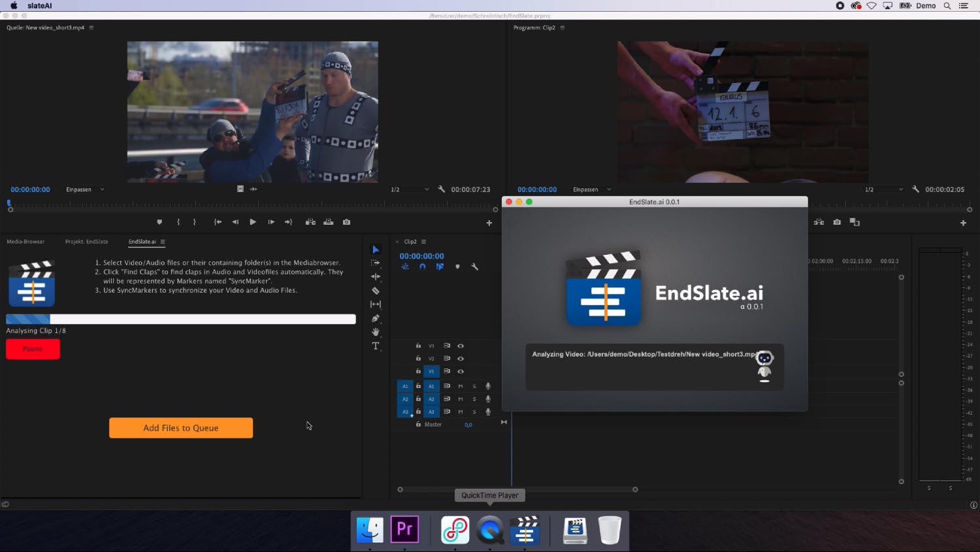980x552 pixels.
Task: Select the Pen tool
Action: [x=376, y=318]
